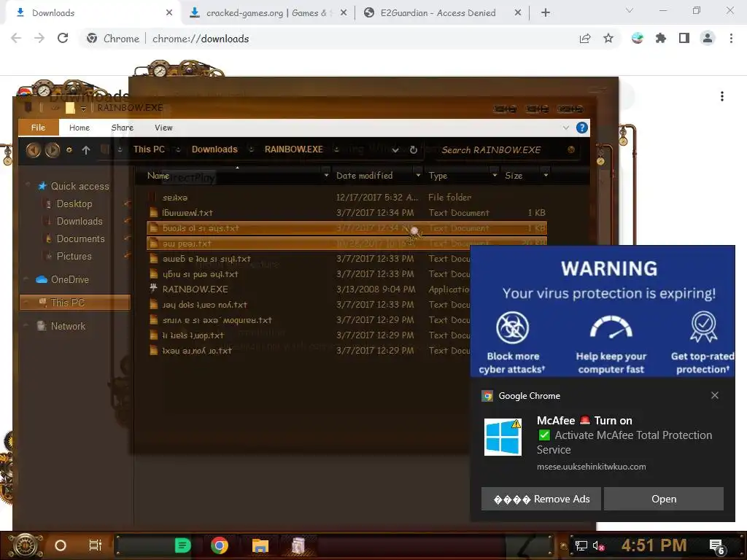Image resolution: width=747 pixels, height=560 pixels.
Task: Open the steampunk Start button
Action: point(24,545)
